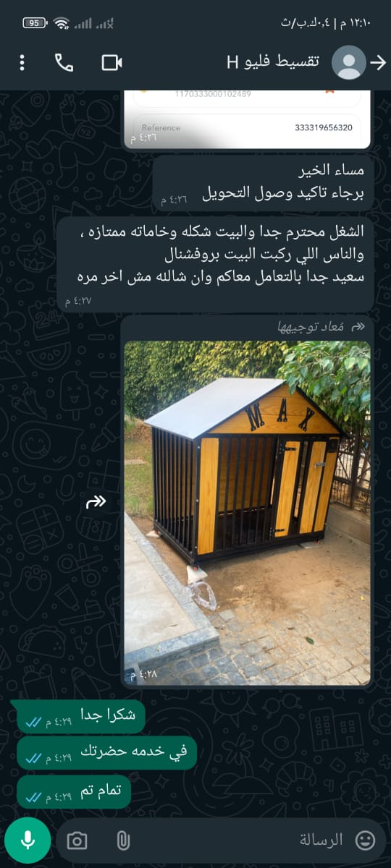The height and width of the screenshot is (868, 391).
Task: Open the emoji picker
Action: [366, 841]
